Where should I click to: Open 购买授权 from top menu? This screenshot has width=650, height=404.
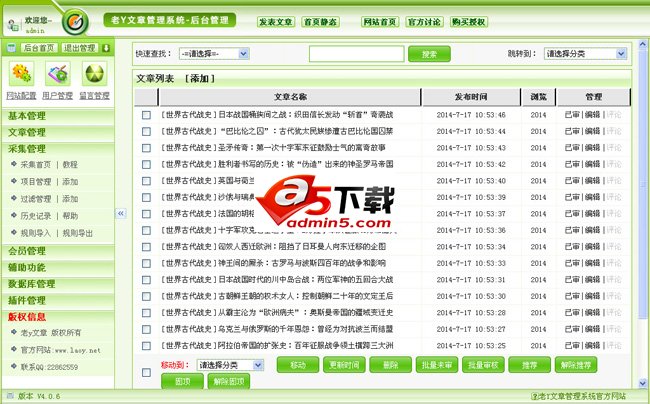pyautogui.click(x=469, y=22)
